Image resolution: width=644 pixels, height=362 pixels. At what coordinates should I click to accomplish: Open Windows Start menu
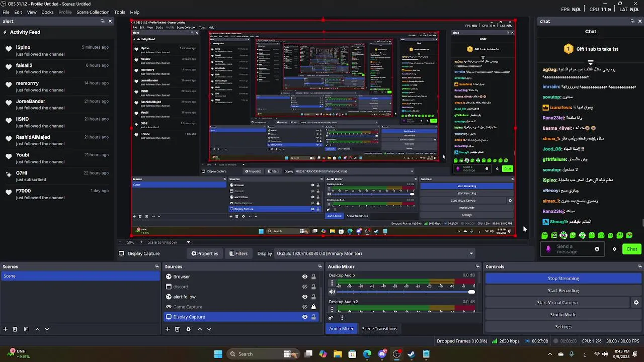(x=218, y=354)
